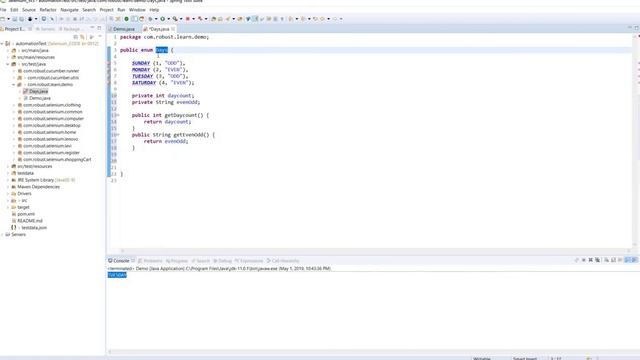Screen dimensions: 640x360
Task: Switch to the Call Hierarchy tab
Action: [x=283, y=260]
